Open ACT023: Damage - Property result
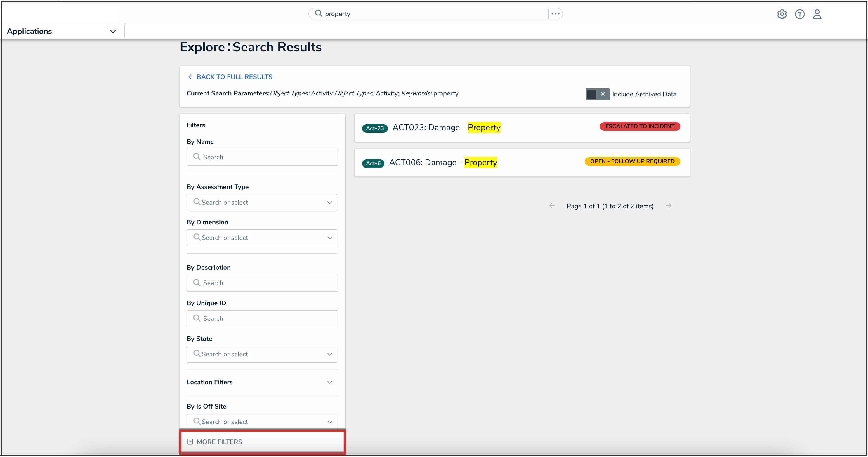868x457 pixels. [446, 128]
